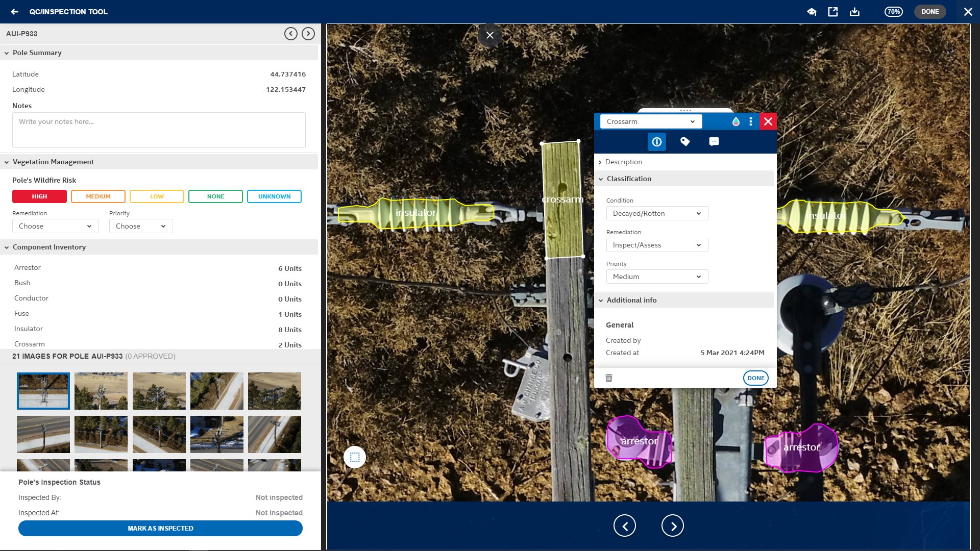
Task: Collapse the Classification section
Action: click(x=628, y=179)
